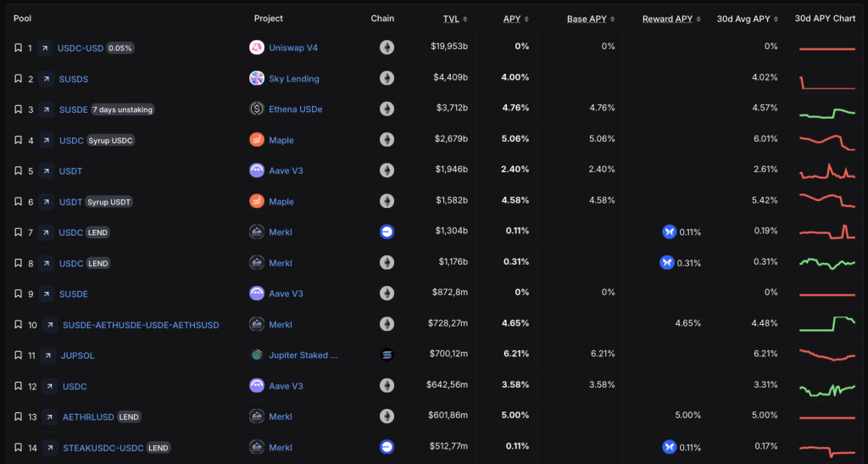The width and height of the screenshot is (868, 464).
Task: Open the Jupiter Staked project link
Action: tap(303, 355)
